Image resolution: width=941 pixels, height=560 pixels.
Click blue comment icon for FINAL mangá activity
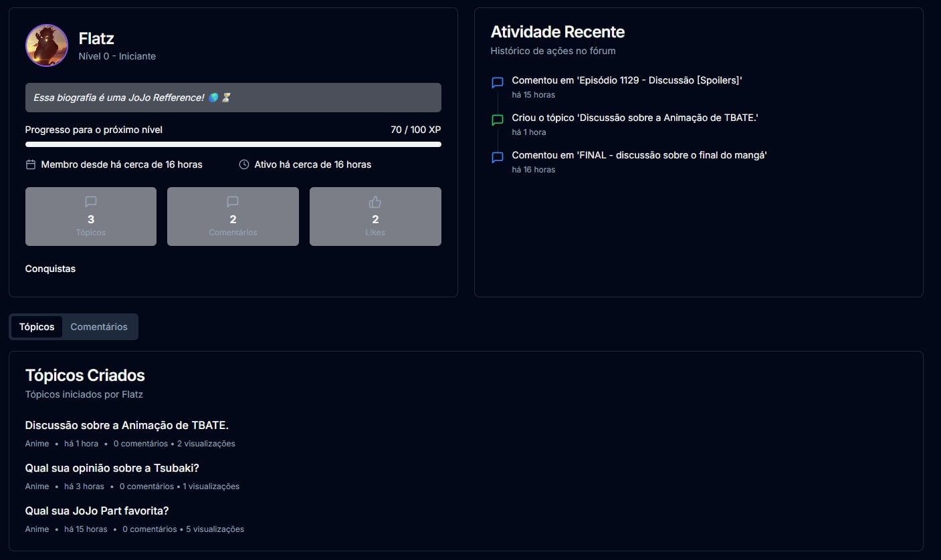tap(498, 158)
